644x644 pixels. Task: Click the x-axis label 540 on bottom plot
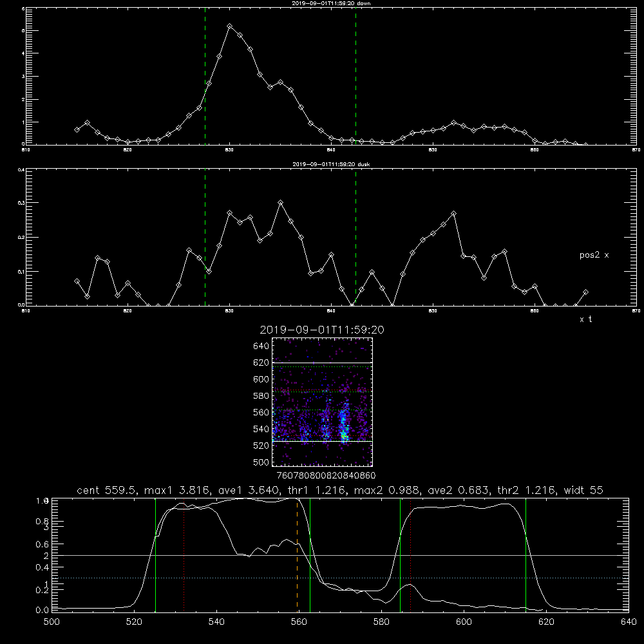click(216, 622)
